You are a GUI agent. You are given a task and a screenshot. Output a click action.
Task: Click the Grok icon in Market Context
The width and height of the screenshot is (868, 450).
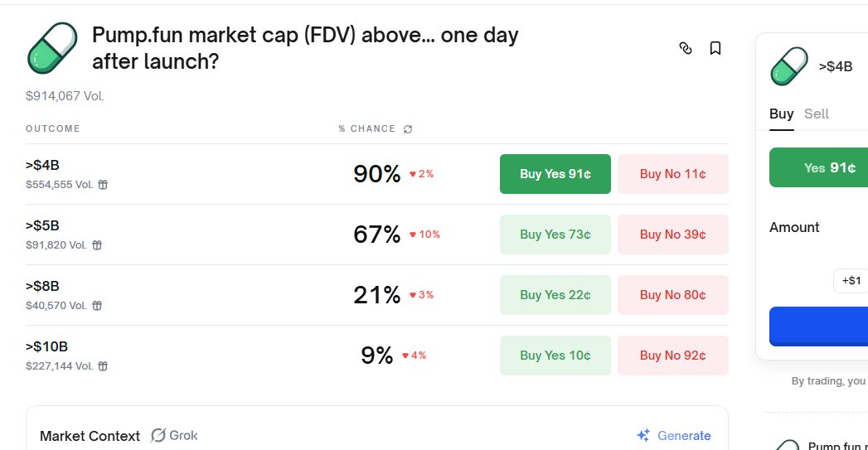[x=158, y=436]
